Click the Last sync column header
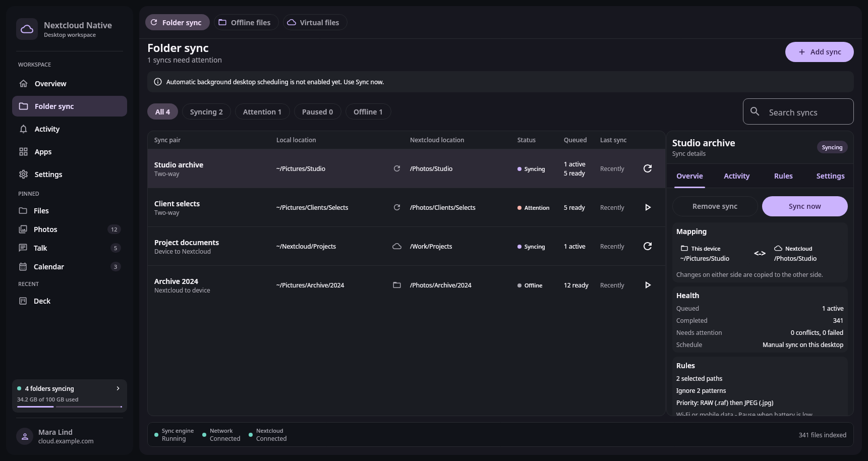Viewport: 868px width, 461px height. coord(613,140)
